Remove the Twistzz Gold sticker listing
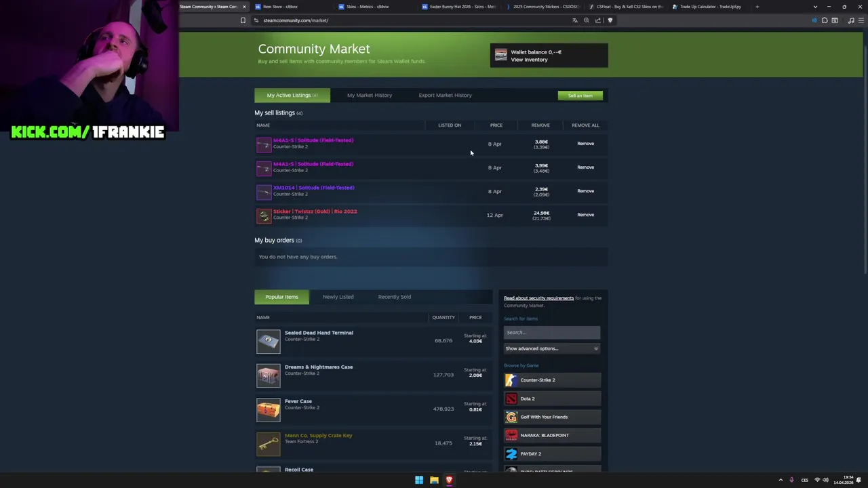 [x=585, y=215]
